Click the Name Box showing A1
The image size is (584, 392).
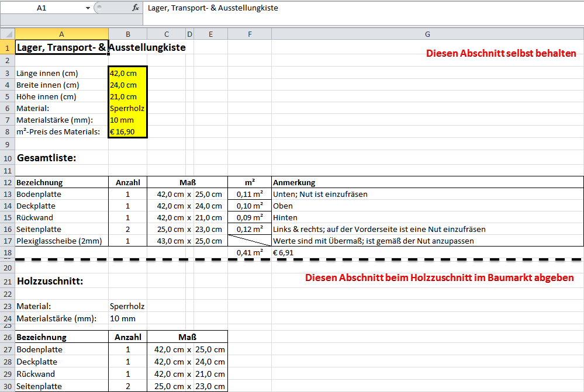42,8
